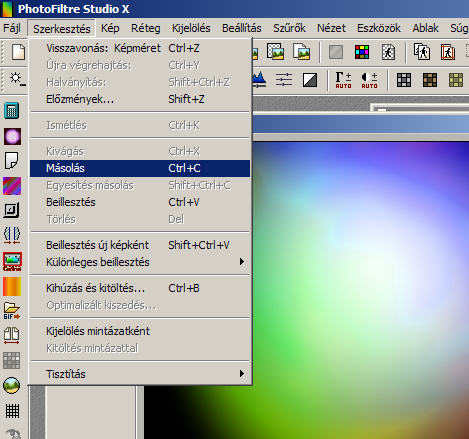Click the adjustment sliders icon
The height and width of the screenshot is (439, 469).
(x=284, y=80)
